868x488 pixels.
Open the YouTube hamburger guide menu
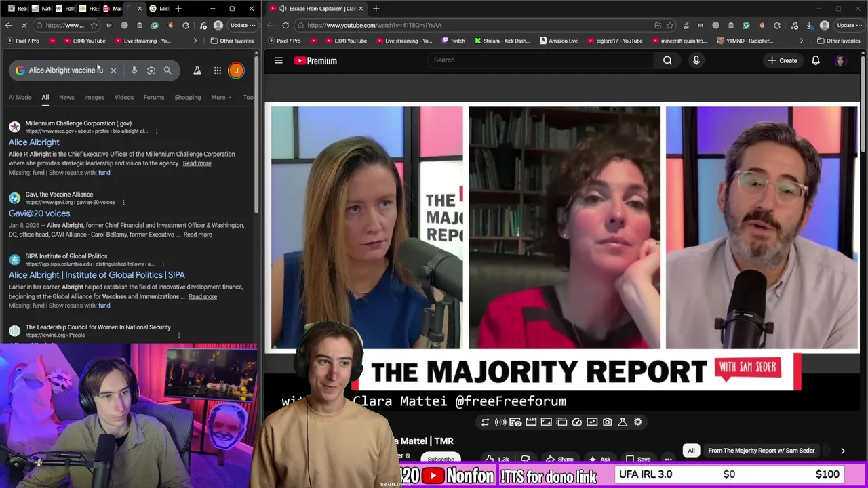(279, 60)
